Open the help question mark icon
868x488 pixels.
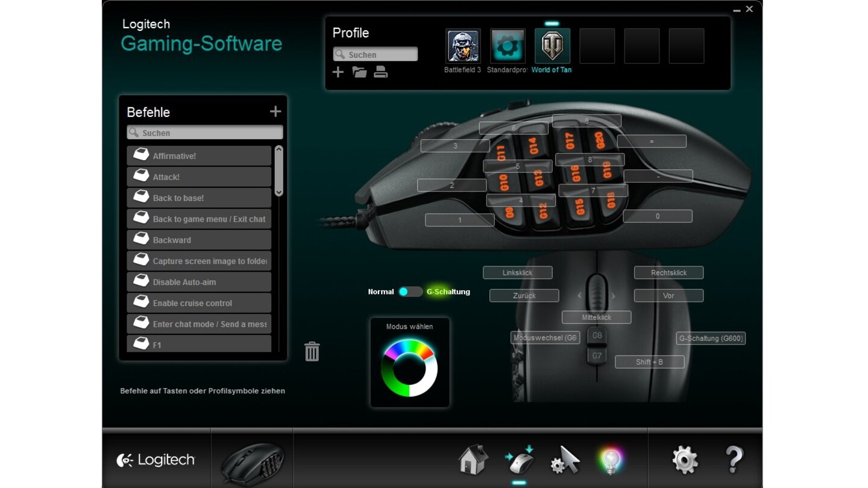click(x=734, y=459)
